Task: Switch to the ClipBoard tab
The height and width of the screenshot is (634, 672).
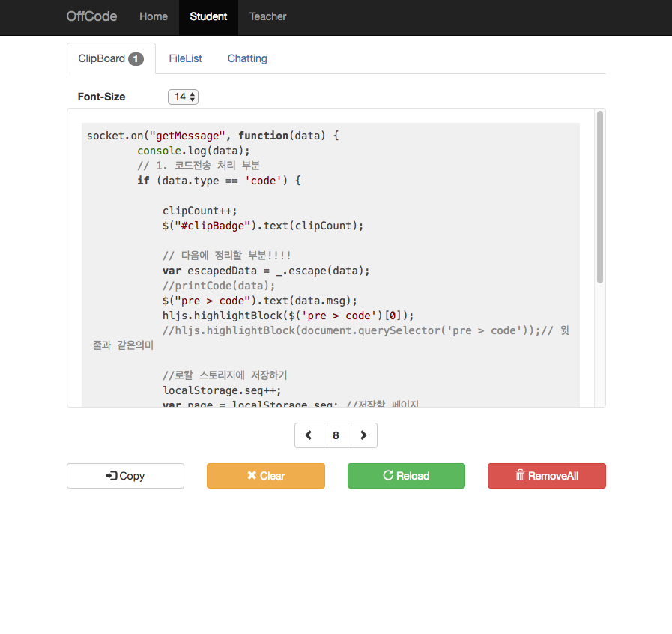Action: pos(111,58)
